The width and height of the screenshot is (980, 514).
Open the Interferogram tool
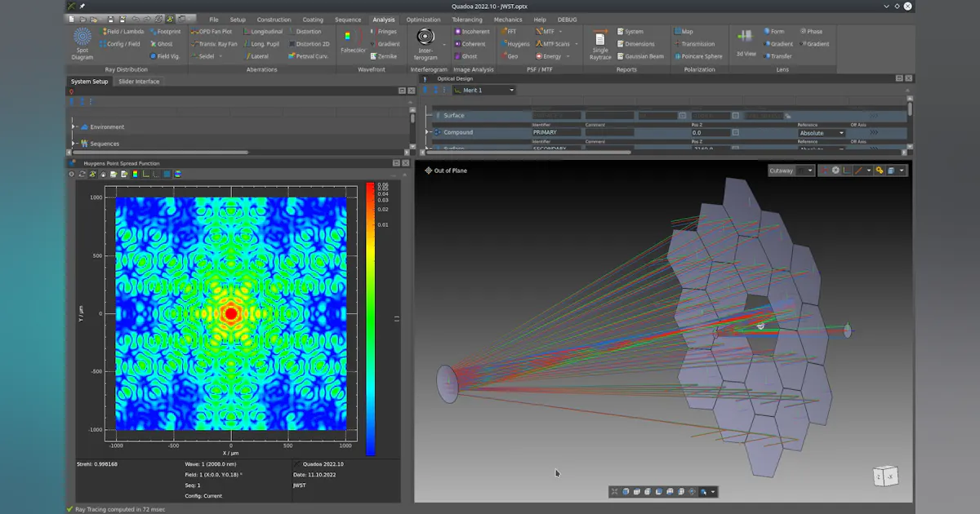(x=425, y=43)
